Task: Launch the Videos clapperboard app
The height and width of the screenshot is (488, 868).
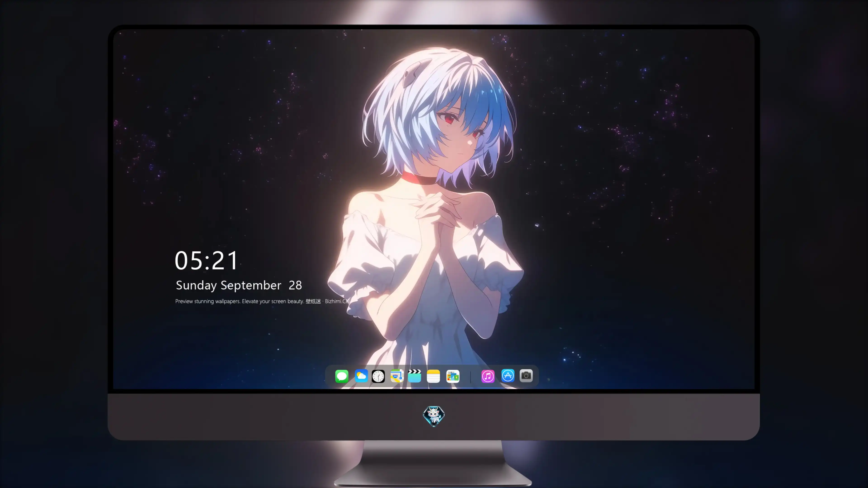Action: click(x=415, y=376)
